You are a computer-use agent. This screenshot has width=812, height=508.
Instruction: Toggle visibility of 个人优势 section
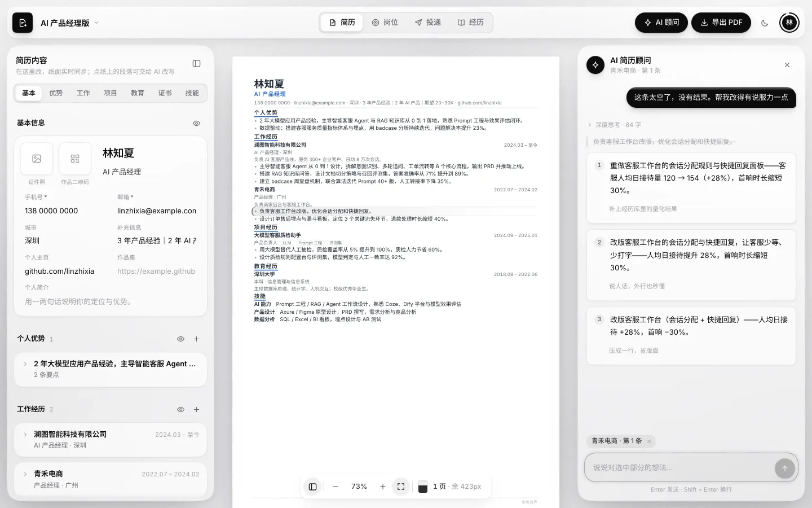pyautogui.click(x=181, y=339)
